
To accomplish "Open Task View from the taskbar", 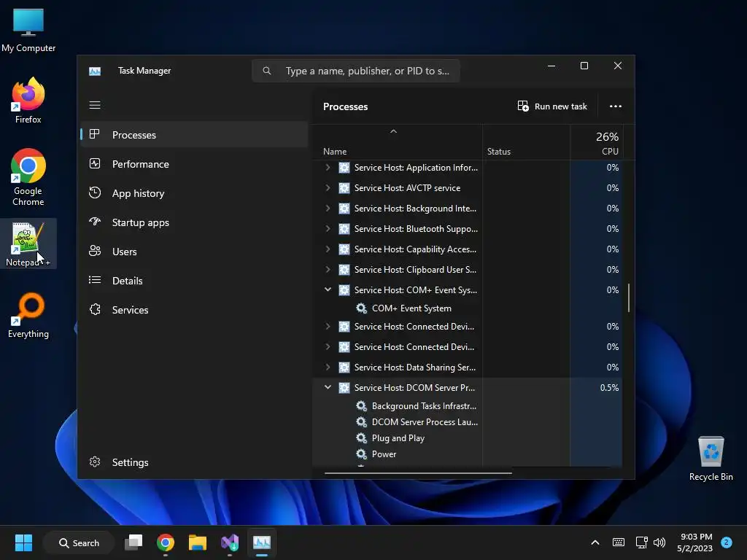I will (133, 542).
